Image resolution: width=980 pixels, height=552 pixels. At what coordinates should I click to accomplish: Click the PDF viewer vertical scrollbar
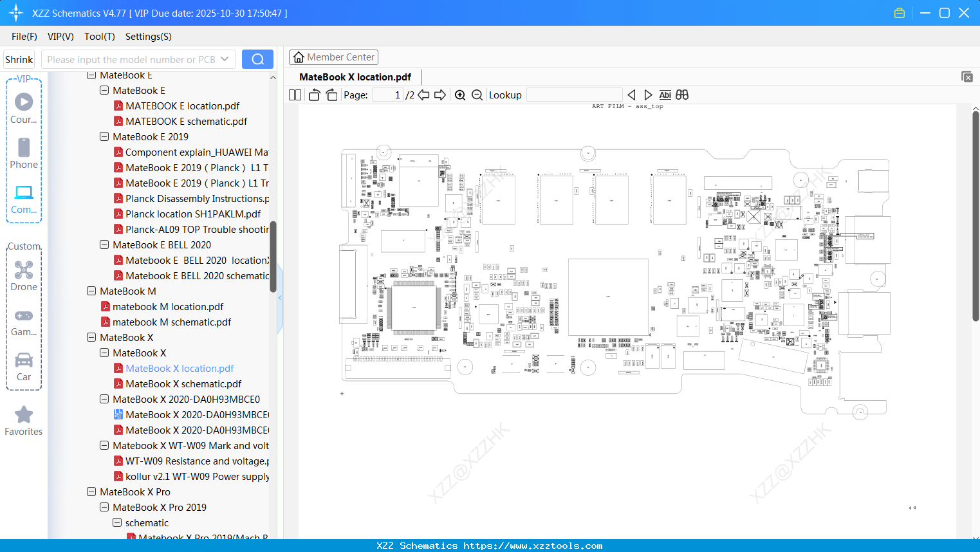pyautogui.click(x=975, y=216)
